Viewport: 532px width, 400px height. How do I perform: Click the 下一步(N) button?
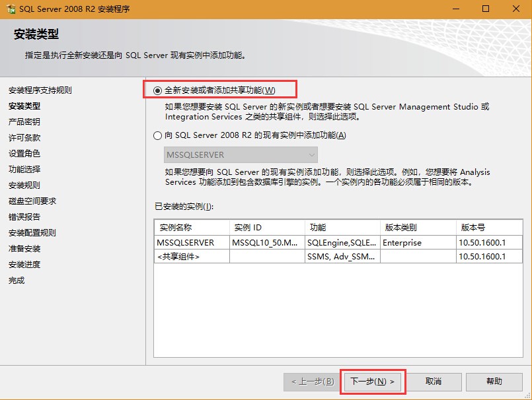click(372, 382)
